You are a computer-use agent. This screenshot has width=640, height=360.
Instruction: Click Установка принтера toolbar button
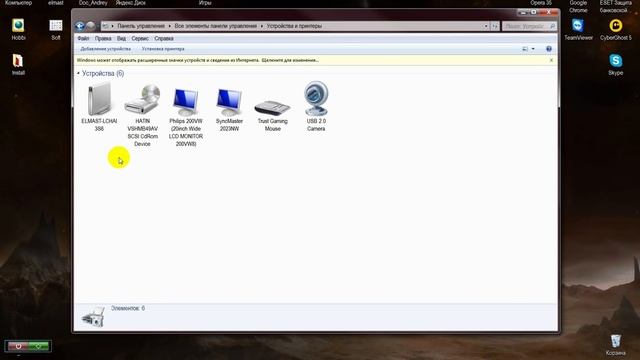pyautogui.click(x=163, y=49)
